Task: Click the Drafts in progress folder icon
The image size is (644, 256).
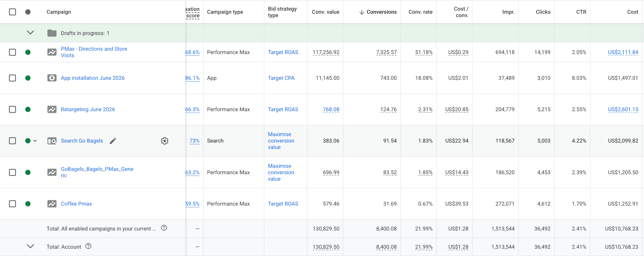Action: [52, 33]
